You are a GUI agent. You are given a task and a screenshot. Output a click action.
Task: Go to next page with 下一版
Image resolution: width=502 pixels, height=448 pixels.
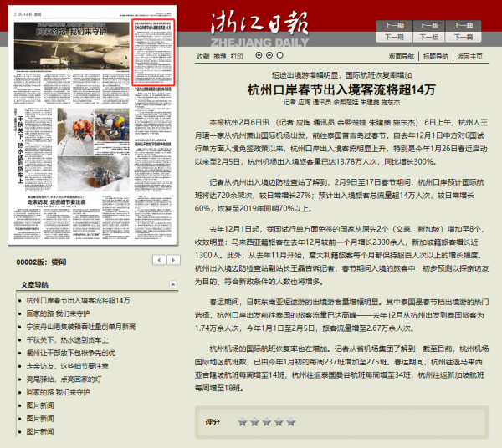pos(428,37)
